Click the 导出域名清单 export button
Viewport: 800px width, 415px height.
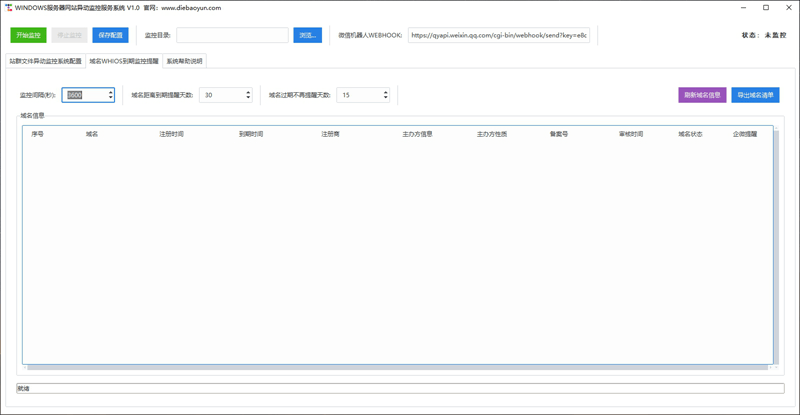click(755, 95)
